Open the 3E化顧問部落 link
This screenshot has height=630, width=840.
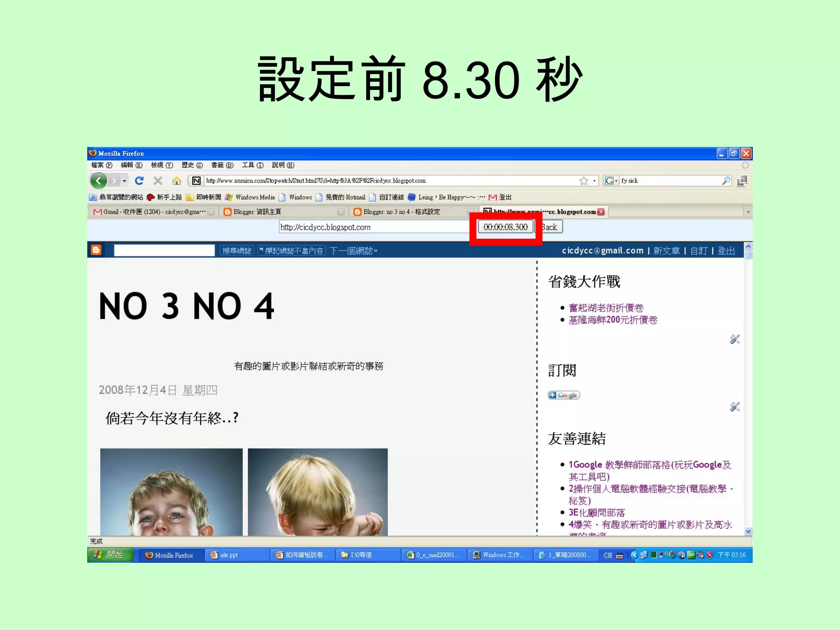click(x=596, y=513)
